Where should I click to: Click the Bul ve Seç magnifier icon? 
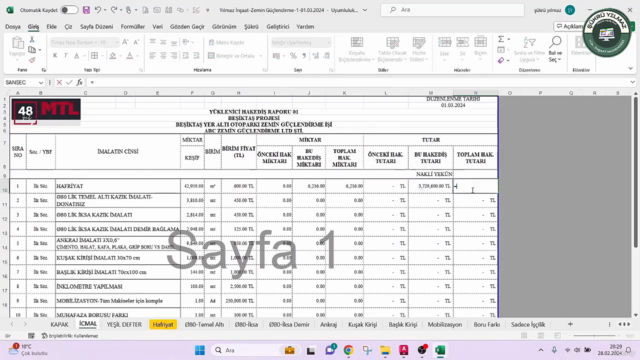click(x=555, y=42)
